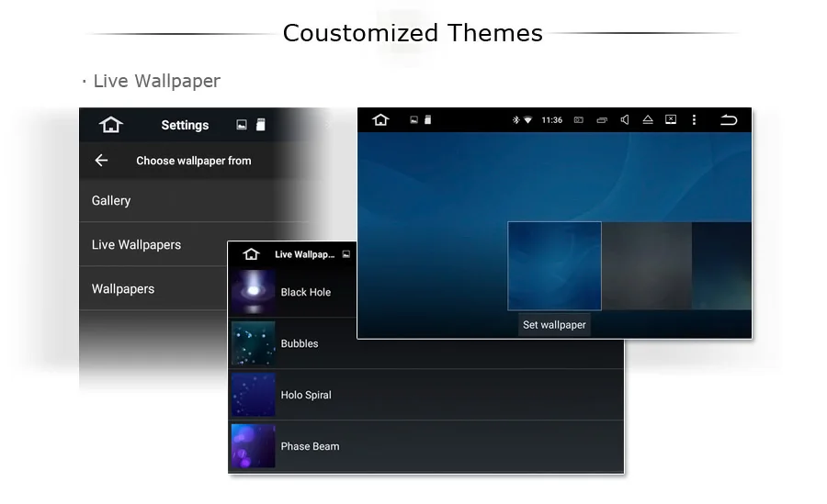Tap picture notification icon in preview status bar
This screenshot has height=504, width=827.
[x=414, y=119]
